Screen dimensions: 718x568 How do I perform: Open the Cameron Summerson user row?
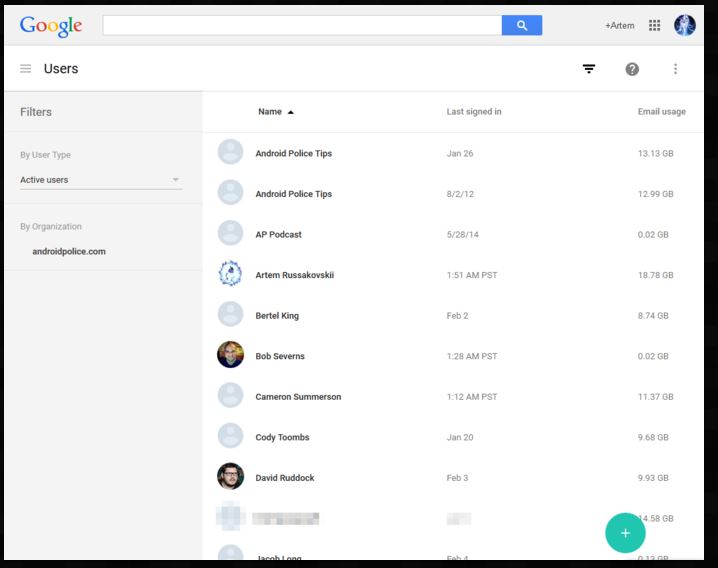(298, 397)
